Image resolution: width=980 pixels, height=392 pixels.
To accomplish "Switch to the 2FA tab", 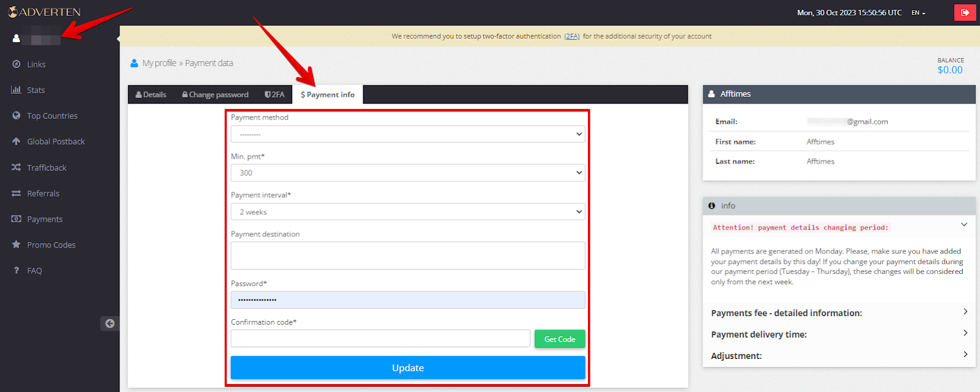I will 274,94.
